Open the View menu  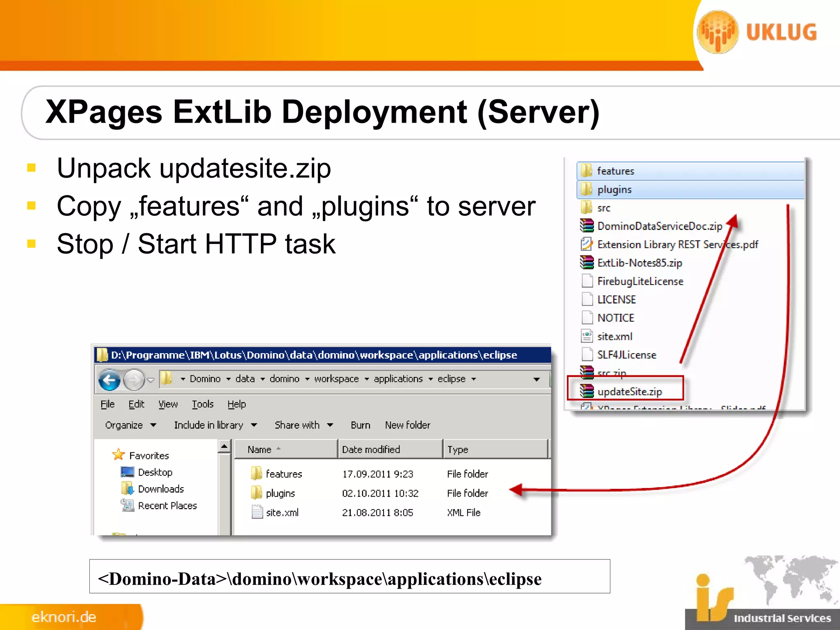[168, 404]
